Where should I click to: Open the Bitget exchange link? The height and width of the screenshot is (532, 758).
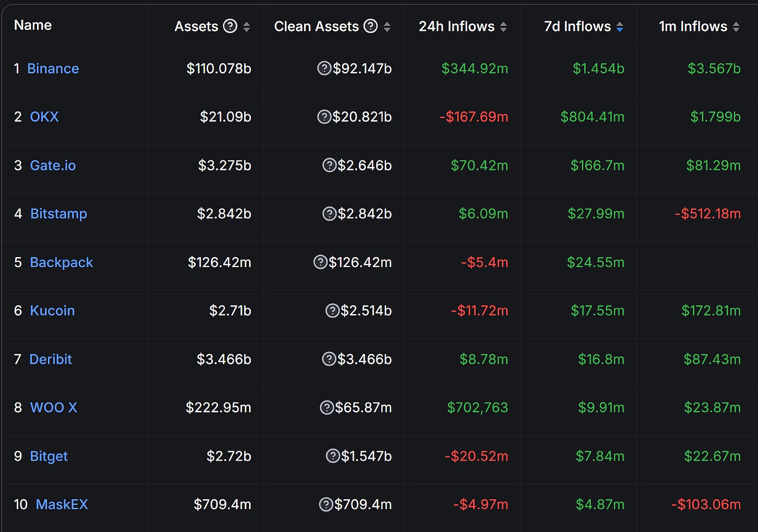[49, 456]
